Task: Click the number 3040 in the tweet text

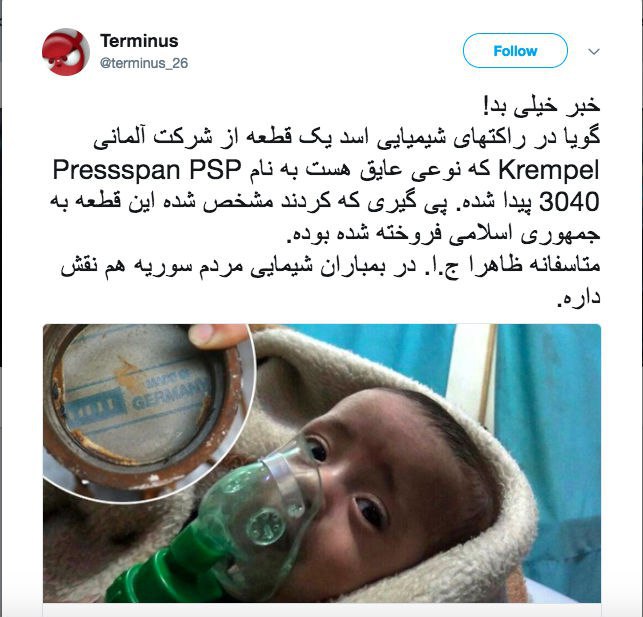Action: pyautogui.click(x=569, y=202)
